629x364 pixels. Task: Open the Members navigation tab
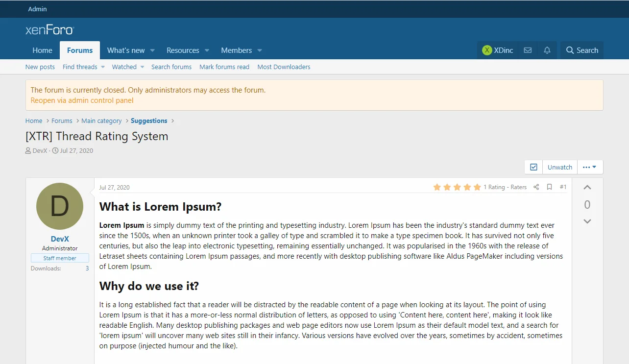(x=236, y=50)
